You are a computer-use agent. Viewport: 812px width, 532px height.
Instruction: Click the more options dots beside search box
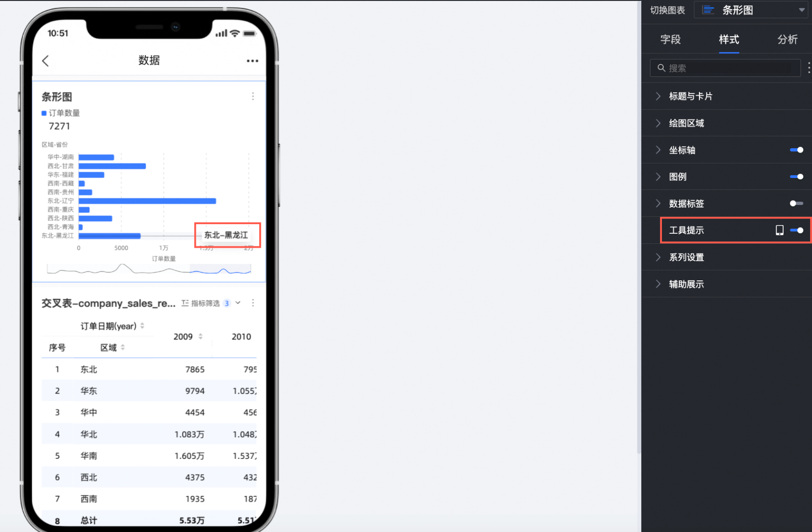tap(809, 68)
